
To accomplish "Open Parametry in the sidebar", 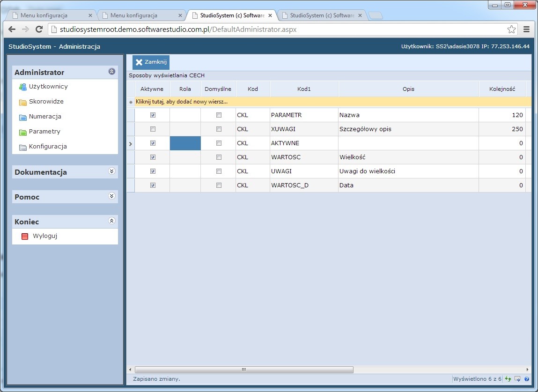I will tap(44, 132).
